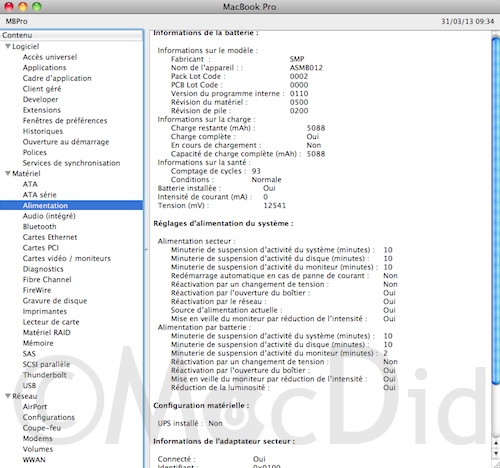
Task: Select Fenêtres de préférences
Action: coord(65,121)
